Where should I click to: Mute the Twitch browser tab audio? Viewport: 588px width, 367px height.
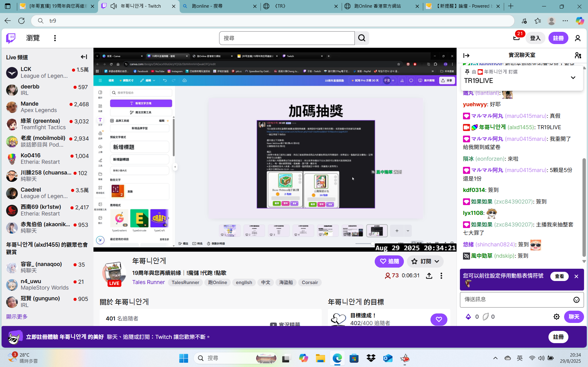tap(114, 6)
